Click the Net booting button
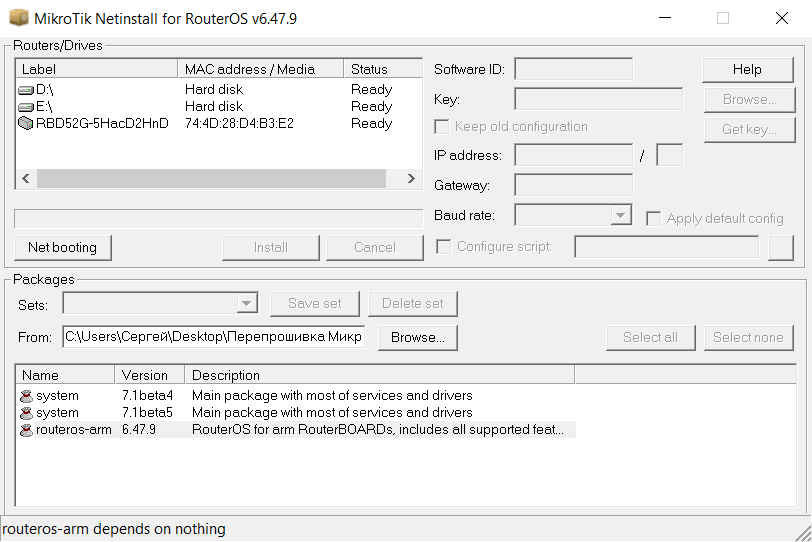This screenshot has width=812, height=542. (63, 247)
